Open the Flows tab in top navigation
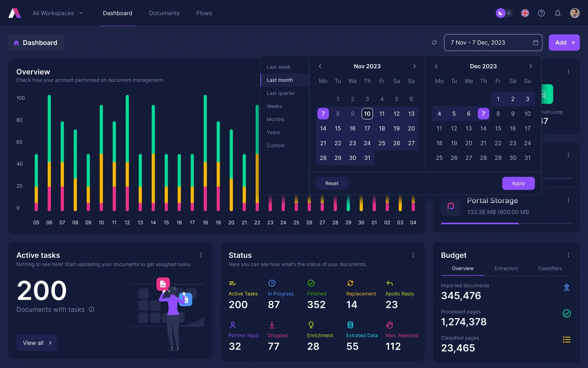Image resolution: width=588 pixels, height=368 pixels. click(204, 13)
